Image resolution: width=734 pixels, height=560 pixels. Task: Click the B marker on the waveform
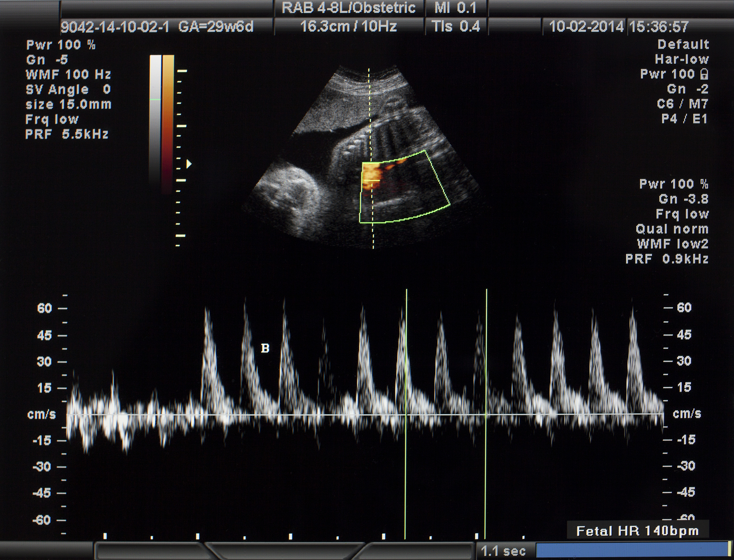pos(265,348)
